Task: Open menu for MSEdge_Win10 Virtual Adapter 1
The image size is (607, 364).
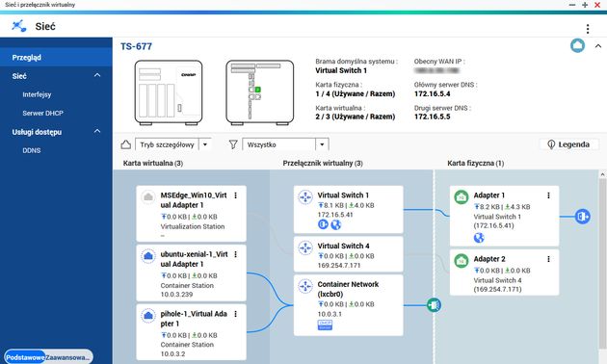Action: click(235, 195)
